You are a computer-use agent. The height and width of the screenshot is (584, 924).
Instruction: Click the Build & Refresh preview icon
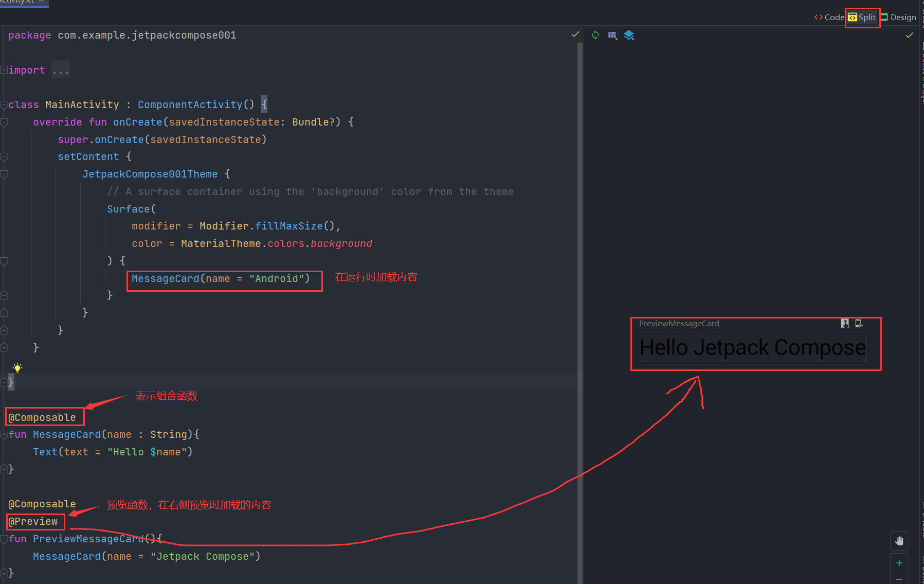(595, 34)
